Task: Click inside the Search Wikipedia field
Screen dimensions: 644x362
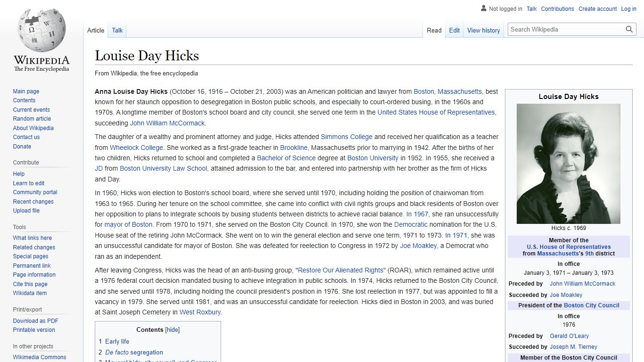Action: [x=566, y=29]
